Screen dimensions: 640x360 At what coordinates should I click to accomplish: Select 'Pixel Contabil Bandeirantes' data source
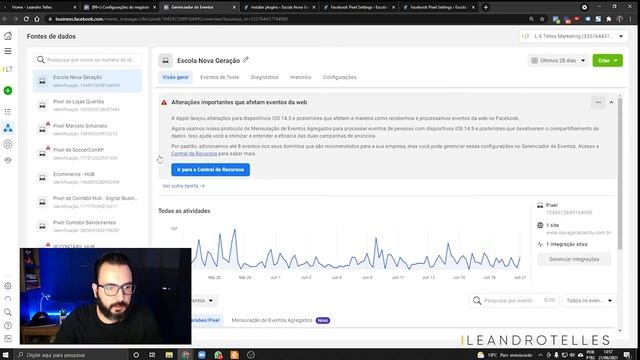click(87, 226)
